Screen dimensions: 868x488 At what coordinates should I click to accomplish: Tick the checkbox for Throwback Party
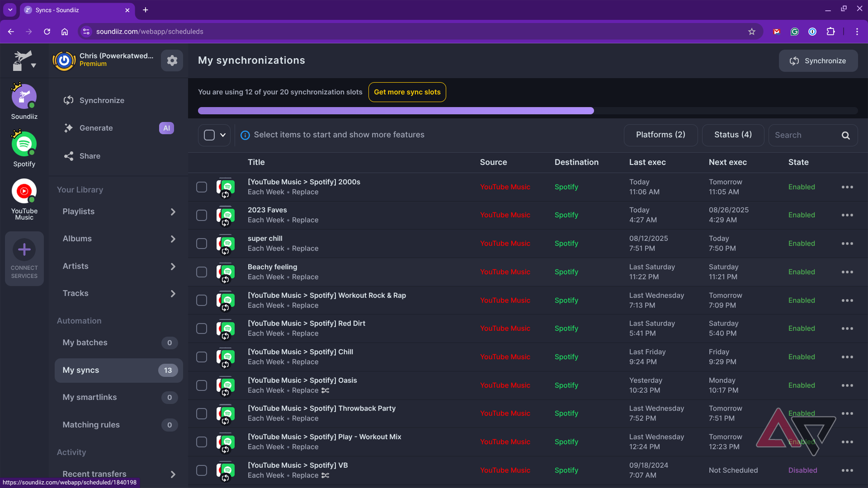click(x=201, y=414)
